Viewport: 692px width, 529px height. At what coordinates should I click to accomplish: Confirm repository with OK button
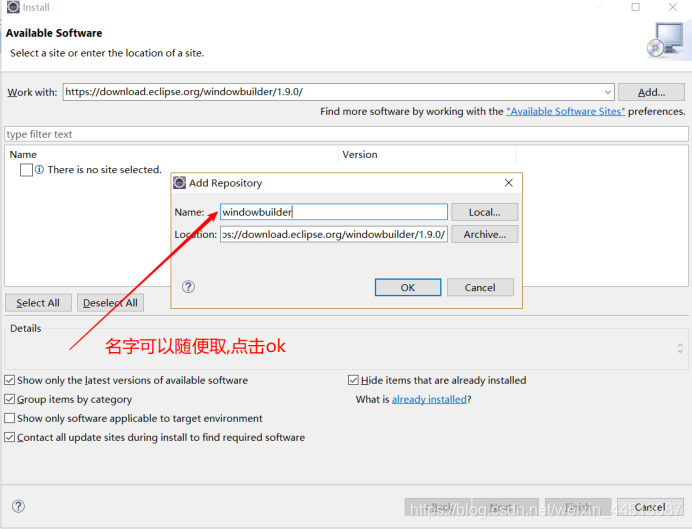408,287
